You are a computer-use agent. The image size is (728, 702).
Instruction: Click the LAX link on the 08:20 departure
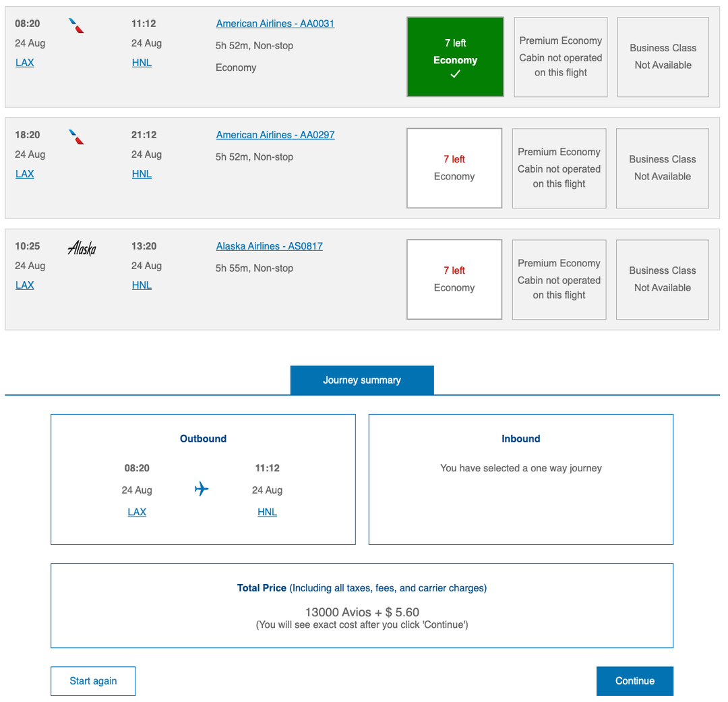click(x=24, y=62)
